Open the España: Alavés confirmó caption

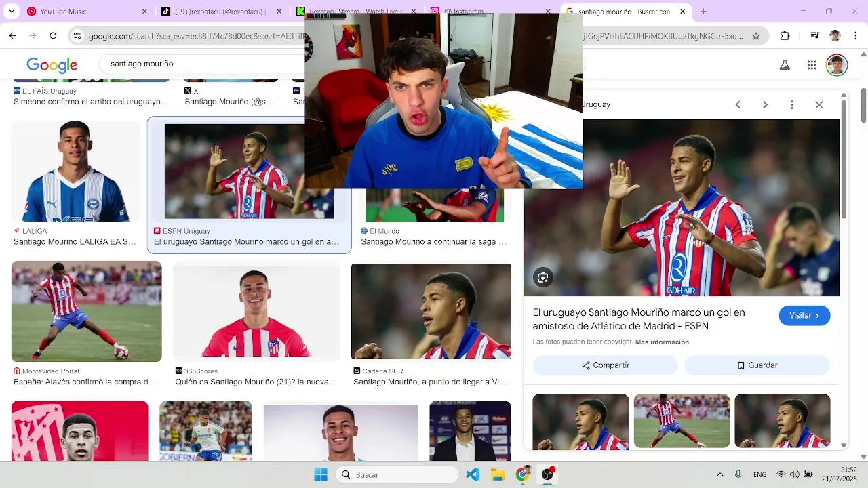(85, 382)
